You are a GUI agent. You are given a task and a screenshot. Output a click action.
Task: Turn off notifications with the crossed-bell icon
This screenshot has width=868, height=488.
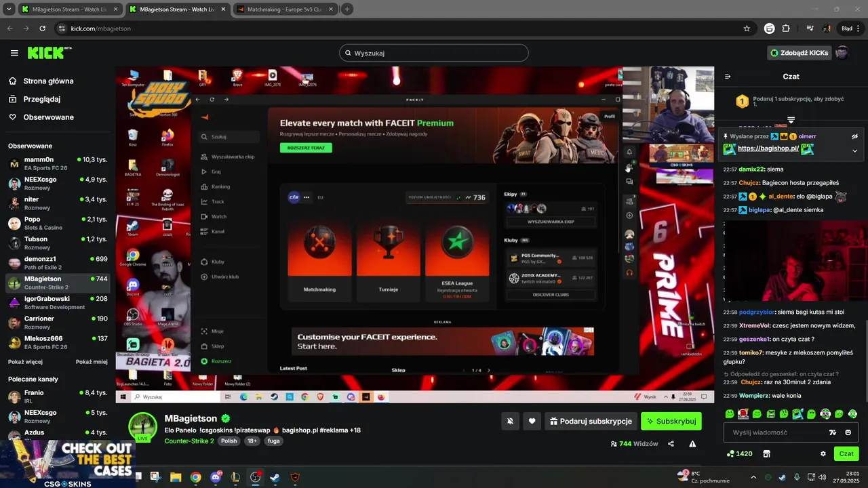510,421
